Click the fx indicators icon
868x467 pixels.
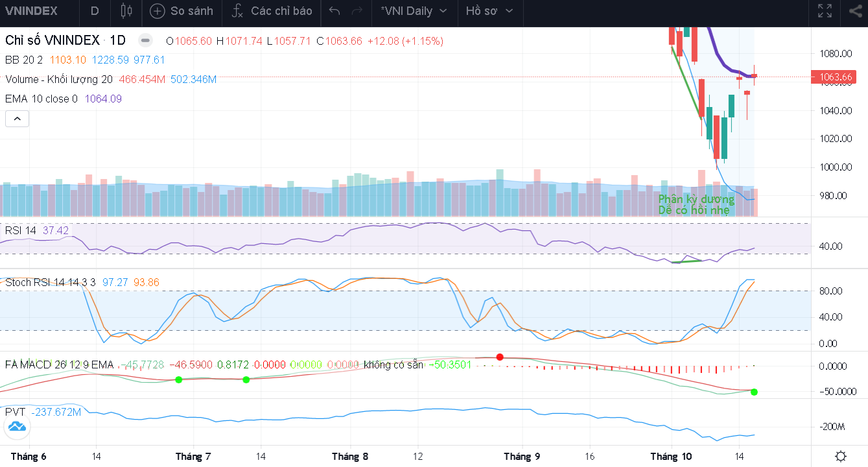(238, 11)
